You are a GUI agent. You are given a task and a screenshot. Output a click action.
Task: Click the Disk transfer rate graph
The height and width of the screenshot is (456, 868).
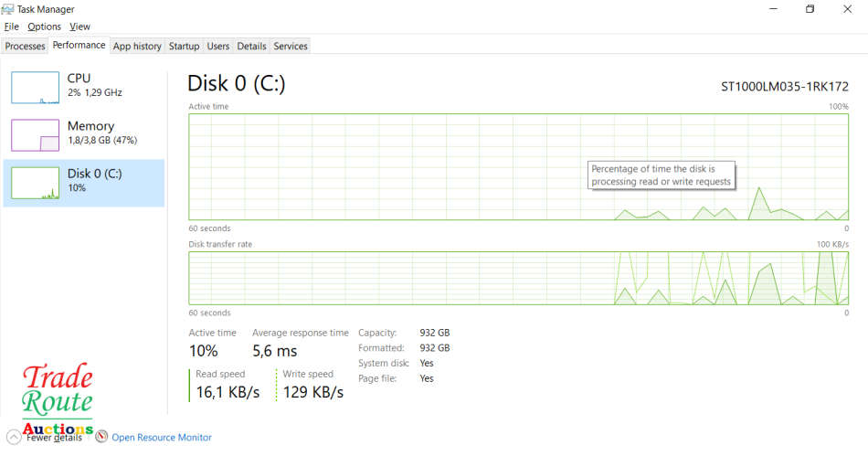[518, 278]
